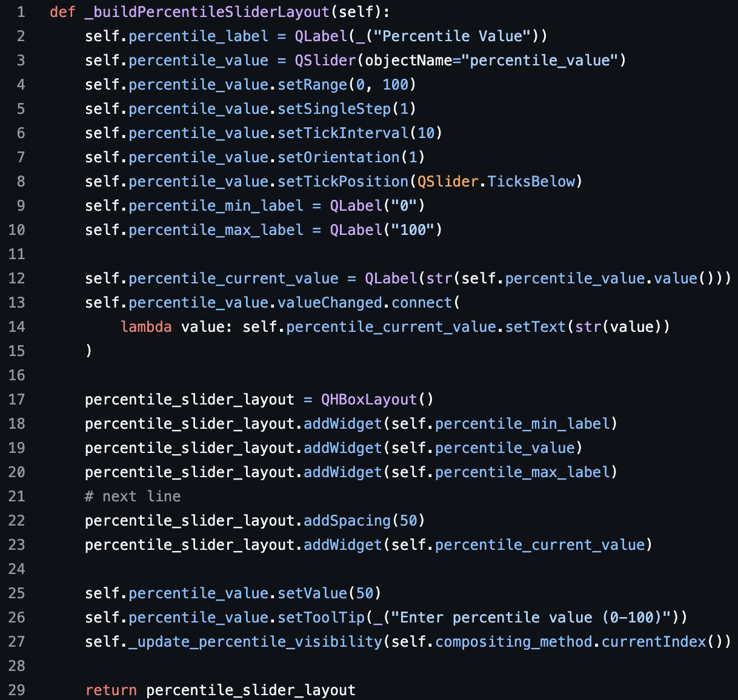Click the "Enter percentile value (0-100)" string
Viewport: 738px width, 700px height.
[531, 618]
